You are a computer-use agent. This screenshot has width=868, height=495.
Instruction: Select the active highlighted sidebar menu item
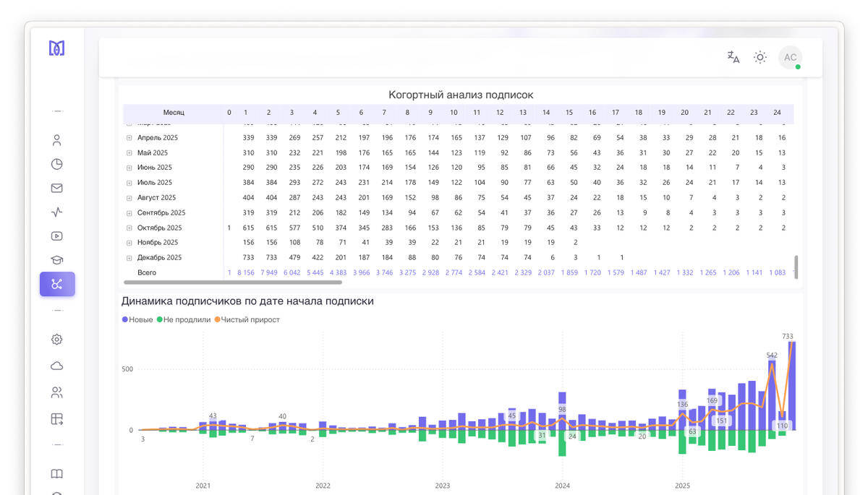[x=57, y=284]
